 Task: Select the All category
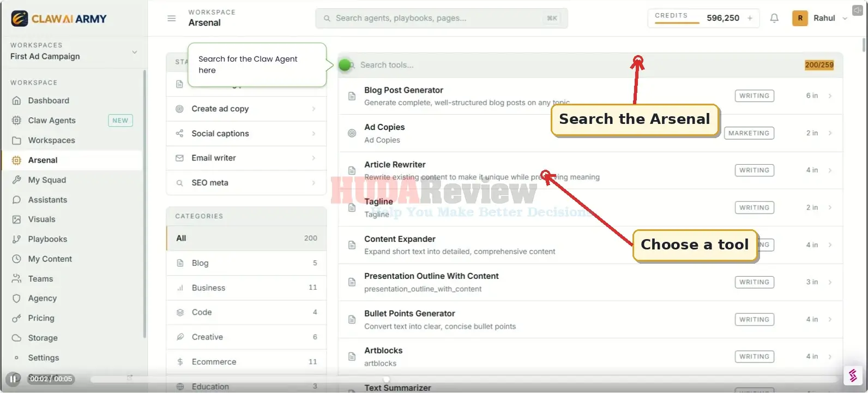(246, 239)
